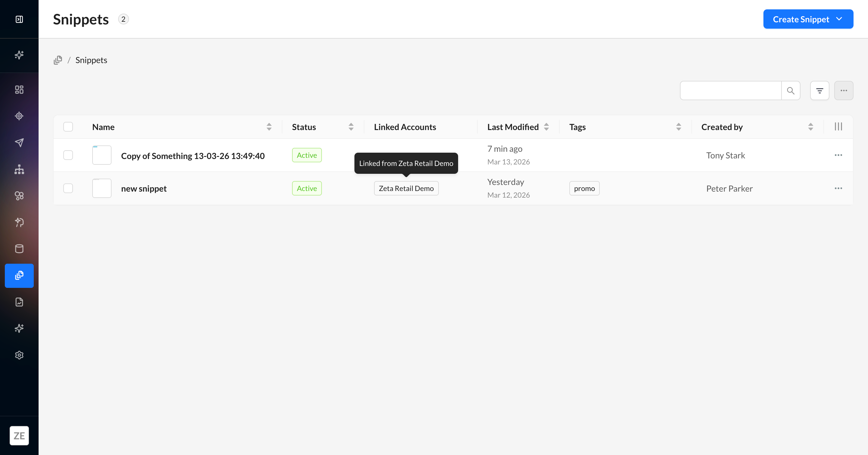Check the new snippet row checkbox

[68, 188]
